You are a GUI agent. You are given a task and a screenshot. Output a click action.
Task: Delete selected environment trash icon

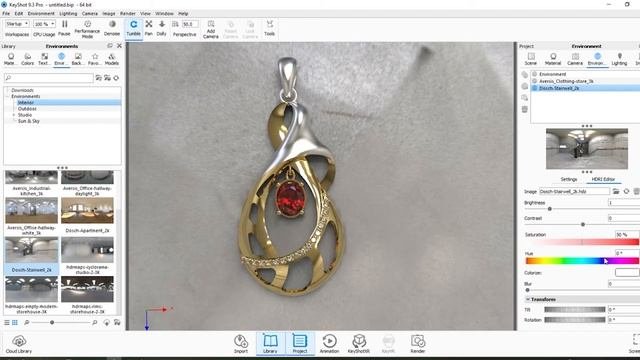[x=524, y=109]
